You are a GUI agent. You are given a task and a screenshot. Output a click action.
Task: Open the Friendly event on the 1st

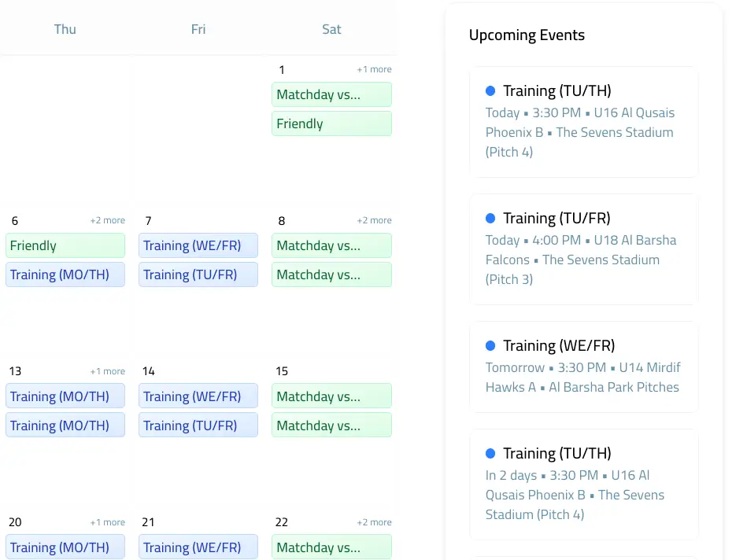pos(331,123)
